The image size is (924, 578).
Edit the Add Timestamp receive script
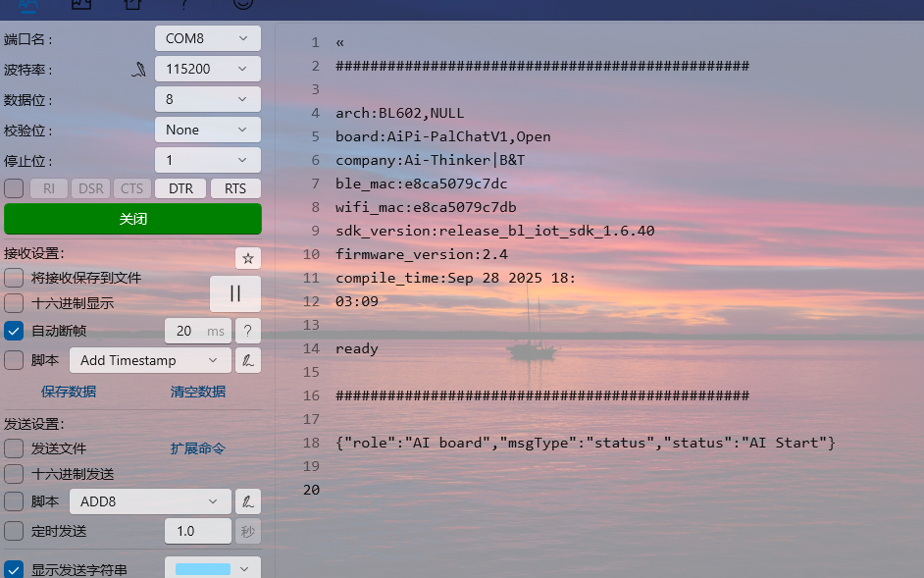(x=249, y=360)
